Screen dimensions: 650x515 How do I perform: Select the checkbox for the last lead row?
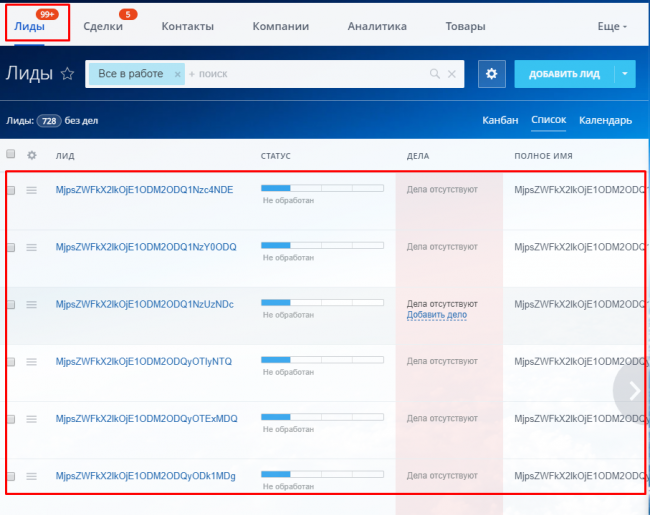click(x=11, y=476)
